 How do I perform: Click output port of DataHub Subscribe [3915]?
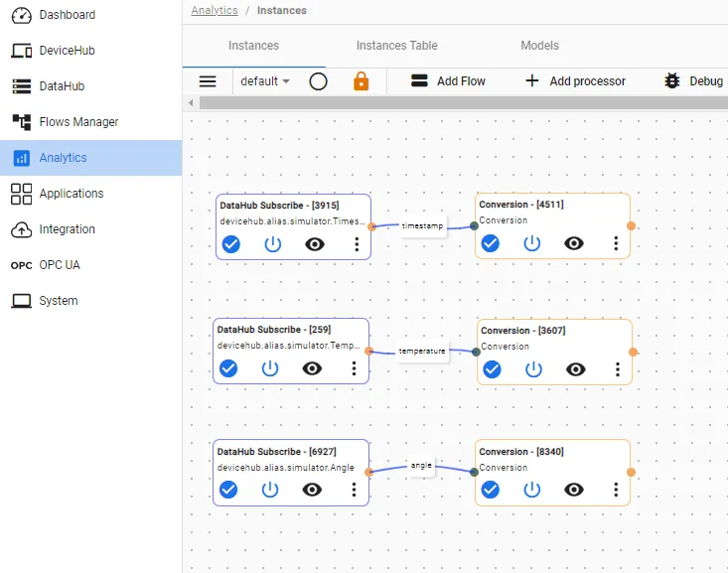[371, 226]
